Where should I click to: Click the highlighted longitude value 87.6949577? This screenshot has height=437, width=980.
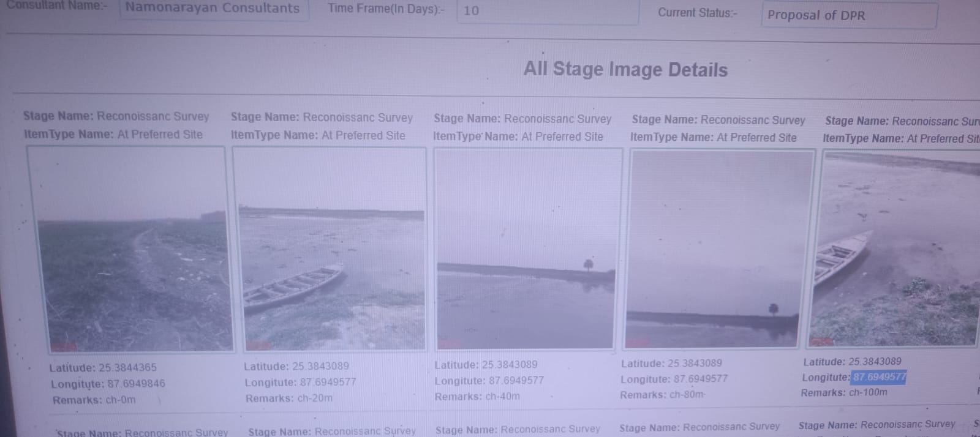[879, 377]
